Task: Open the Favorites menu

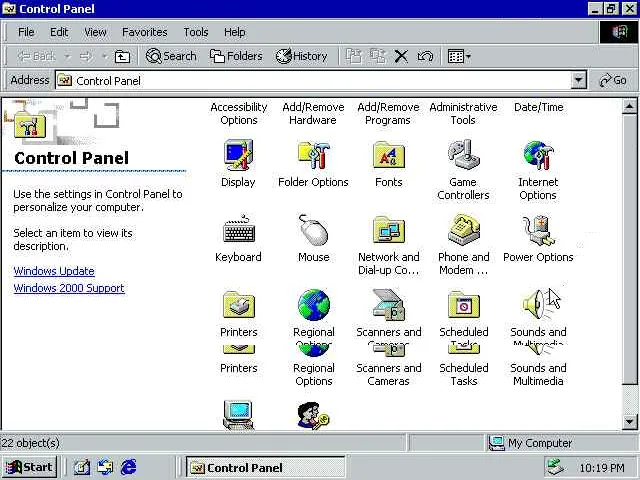Action: [x=145, y=32]
